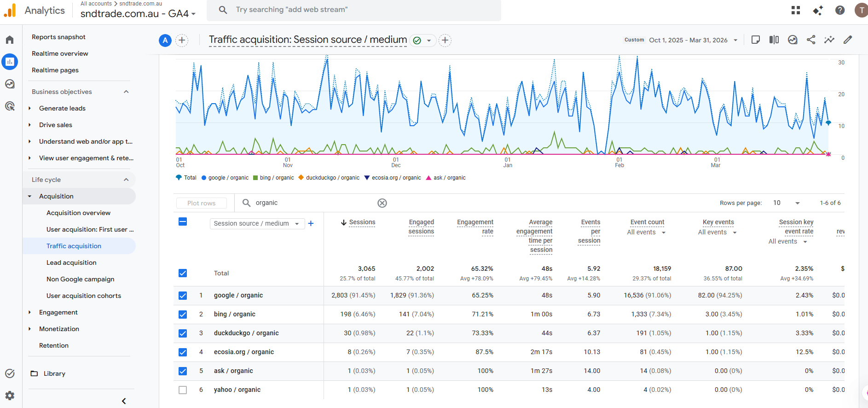Open the Advertising icon in left rail
868x408 pixels.
pos(10,106)
